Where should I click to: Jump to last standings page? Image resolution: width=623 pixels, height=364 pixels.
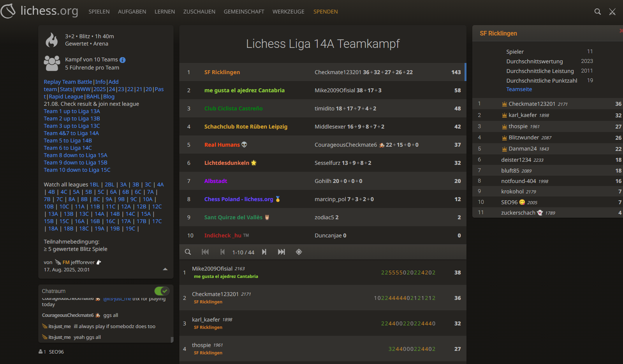point(282,252)
